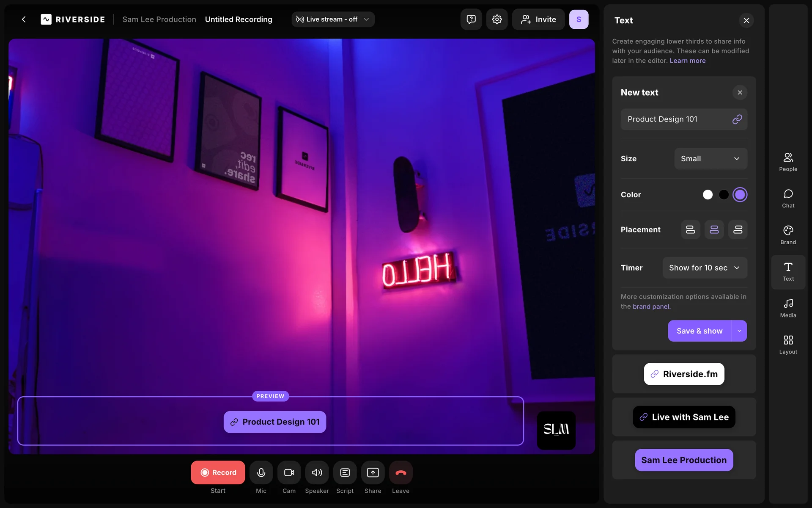Select the leftmost placement option

pyautogui.click(x=690, y=229)
